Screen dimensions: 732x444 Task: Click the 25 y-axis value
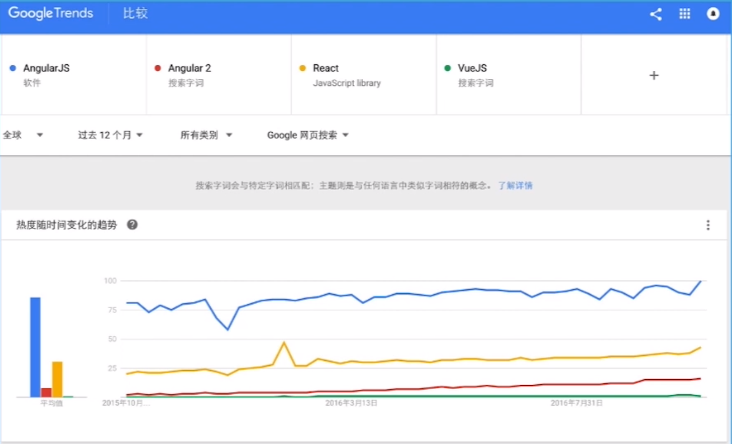[x=112, y=368]
